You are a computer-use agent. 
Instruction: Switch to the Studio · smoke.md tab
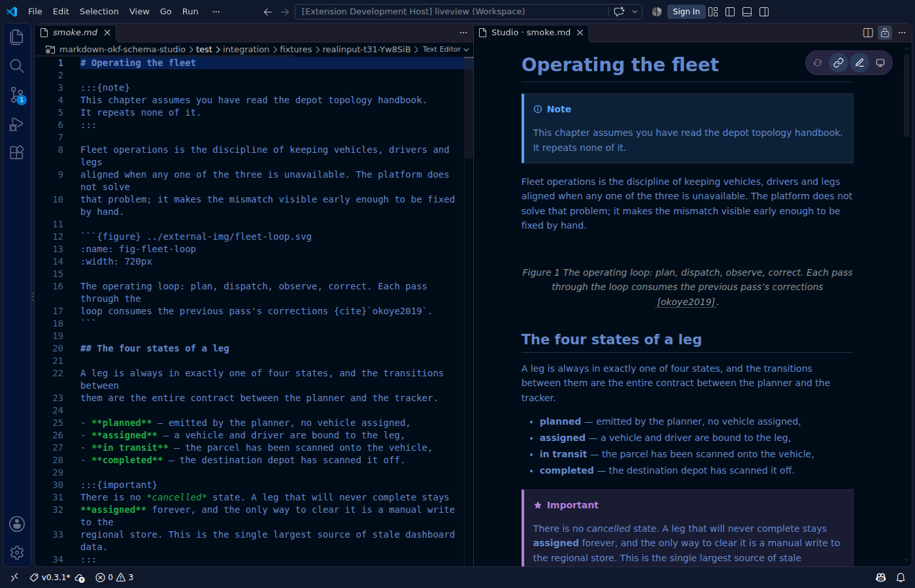tap(531, 33)
